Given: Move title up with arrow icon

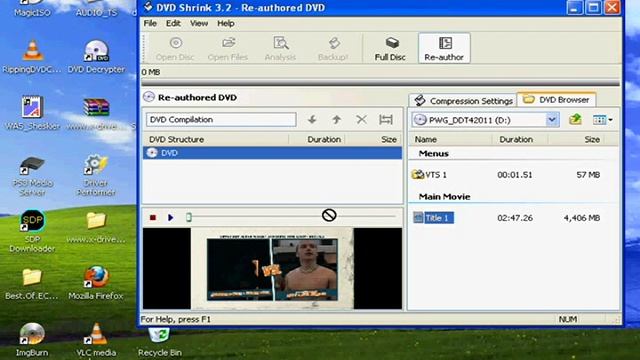Looking at the screenshot, I should coord(336,120).
